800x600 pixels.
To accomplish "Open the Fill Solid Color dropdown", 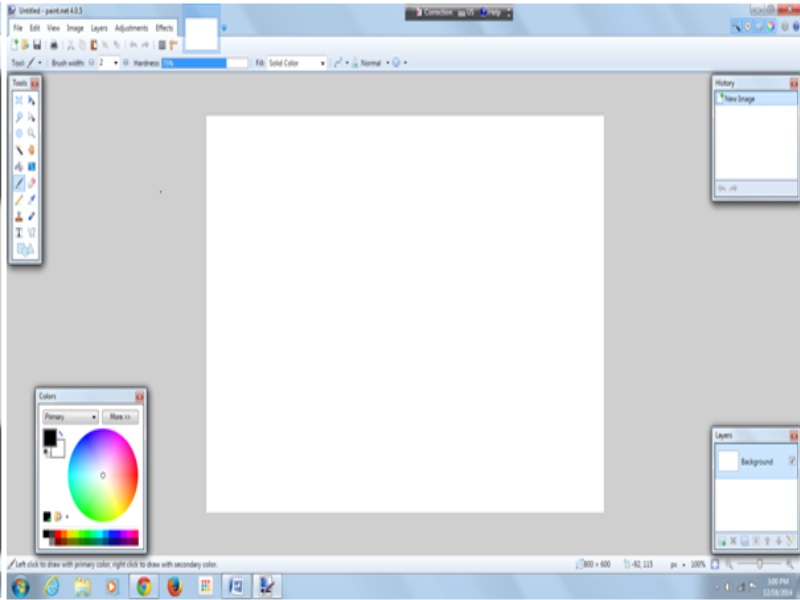I will click(x=322, y=63).
